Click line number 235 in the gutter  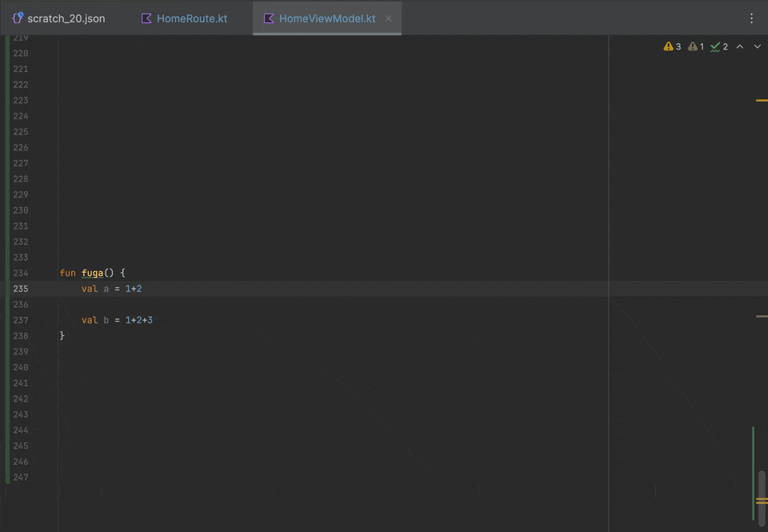[21, 289]
